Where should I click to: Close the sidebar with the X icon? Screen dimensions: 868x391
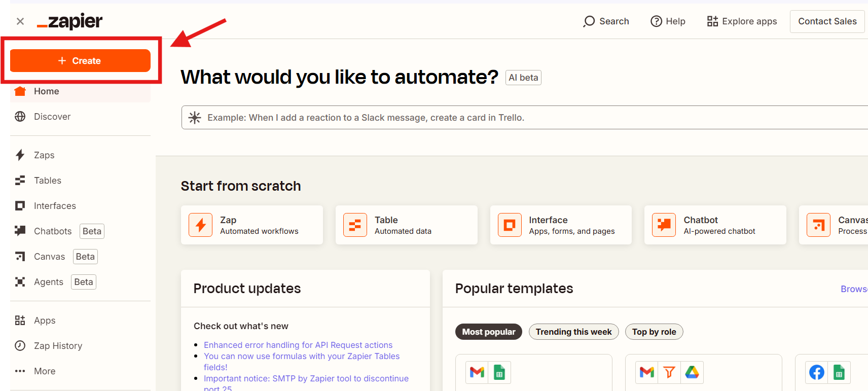(20, 21)
